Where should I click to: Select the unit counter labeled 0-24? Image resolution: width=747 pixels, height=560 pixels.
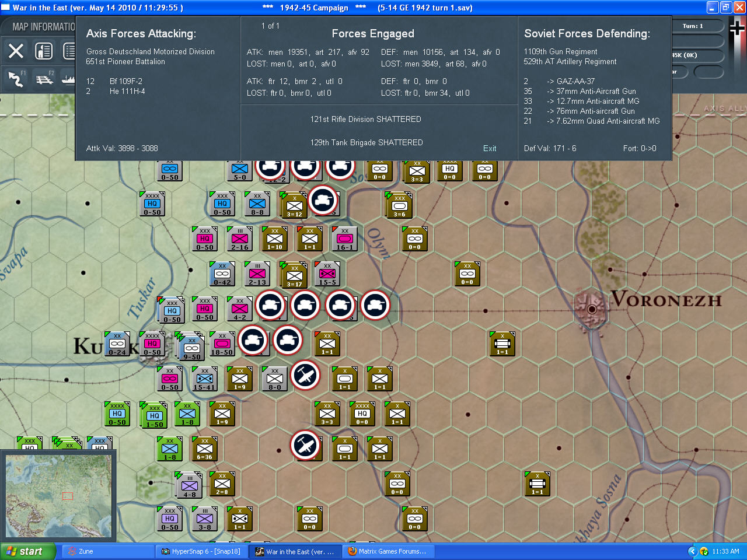point(117,344)
